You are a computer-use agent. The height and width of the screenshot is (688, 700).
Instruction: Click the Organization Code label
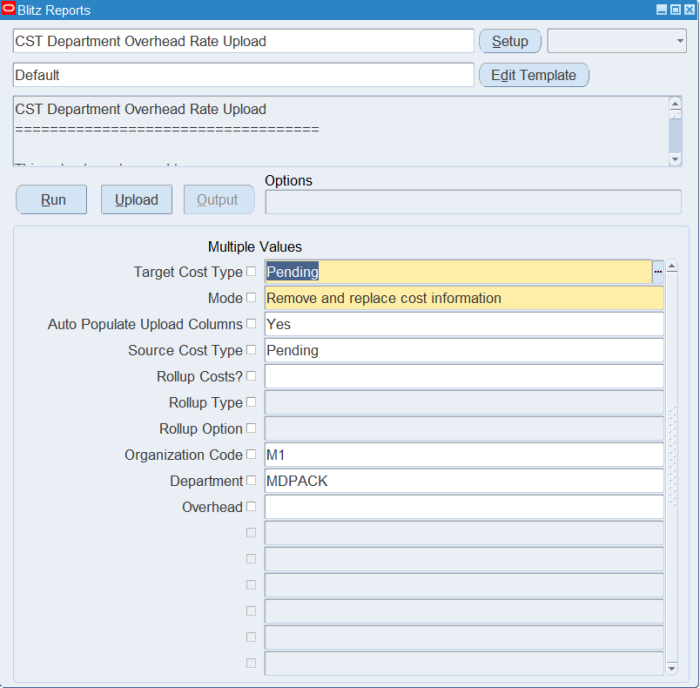point(183,455)
